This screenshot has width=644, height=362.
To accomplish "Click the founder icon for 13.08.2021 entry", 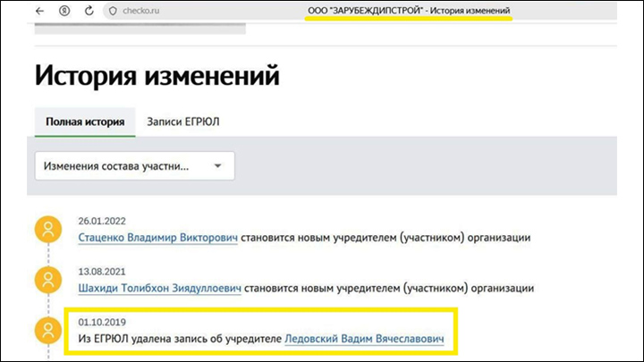I will point(47,280).
